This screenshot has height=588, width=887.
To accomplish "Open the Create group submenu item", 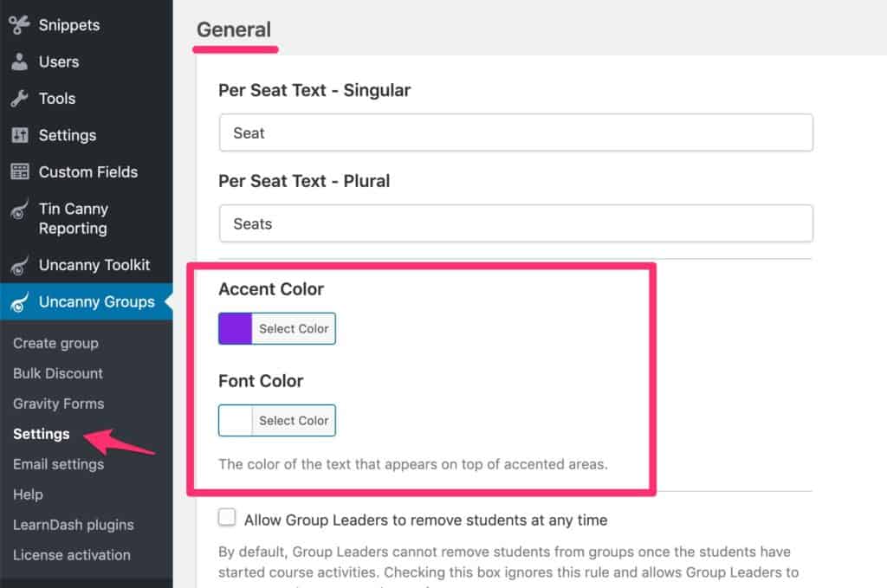I will click(x=55, y=343).
